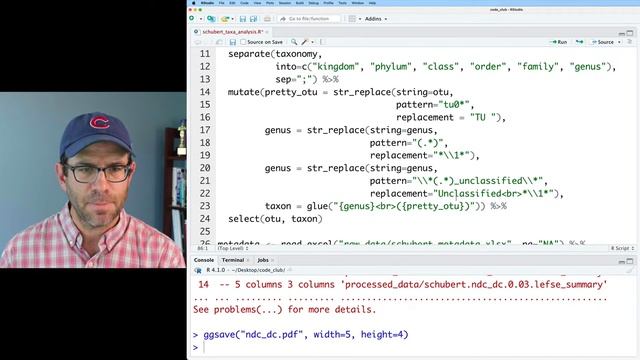Open the Session menu

pyautogui.click(x=284, y=3)
